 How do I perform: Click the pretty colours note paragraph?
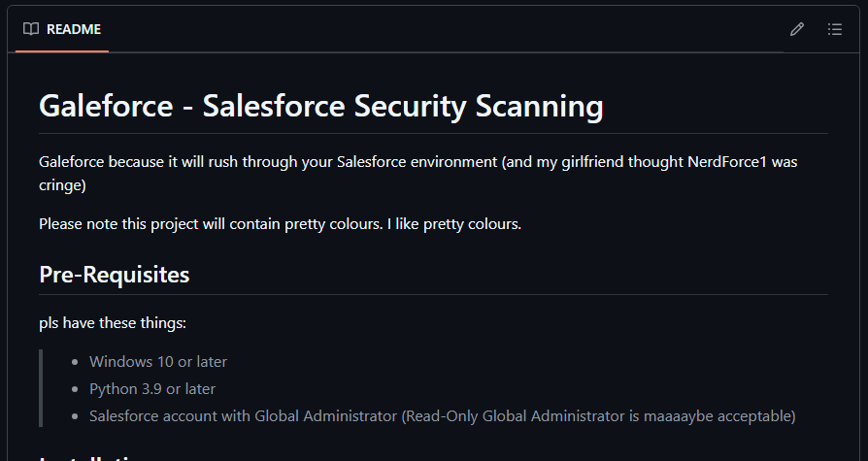280,224
